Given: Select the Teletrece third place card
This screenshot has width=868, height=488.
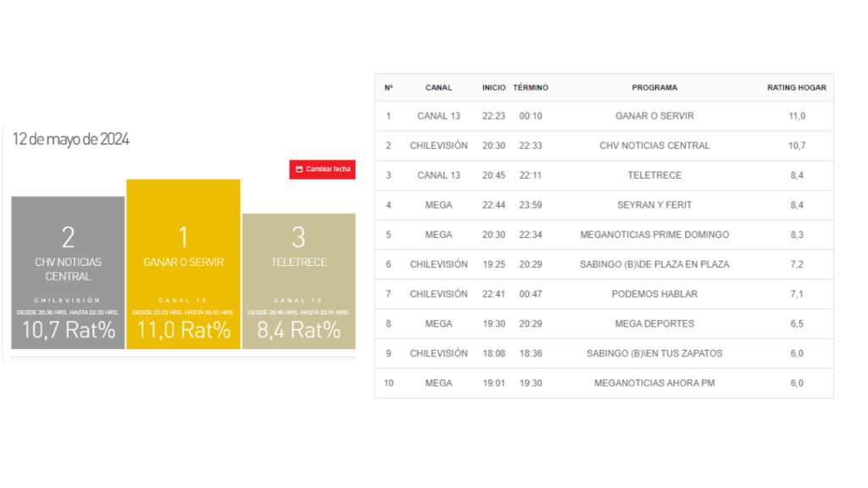Looking at the screenshot, I should [x=299, y=281].
